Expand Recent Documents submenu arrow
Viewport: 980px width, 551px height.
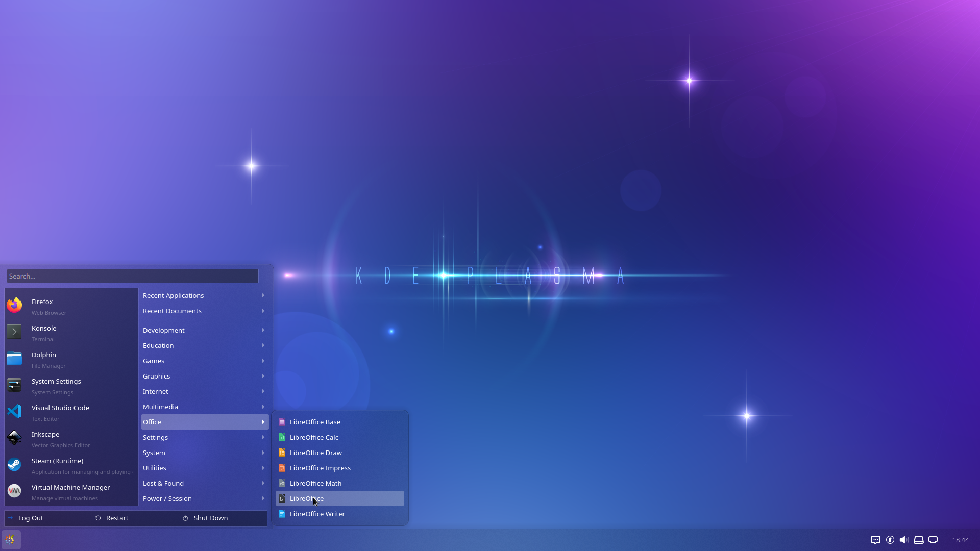click(x=263, y=311)
